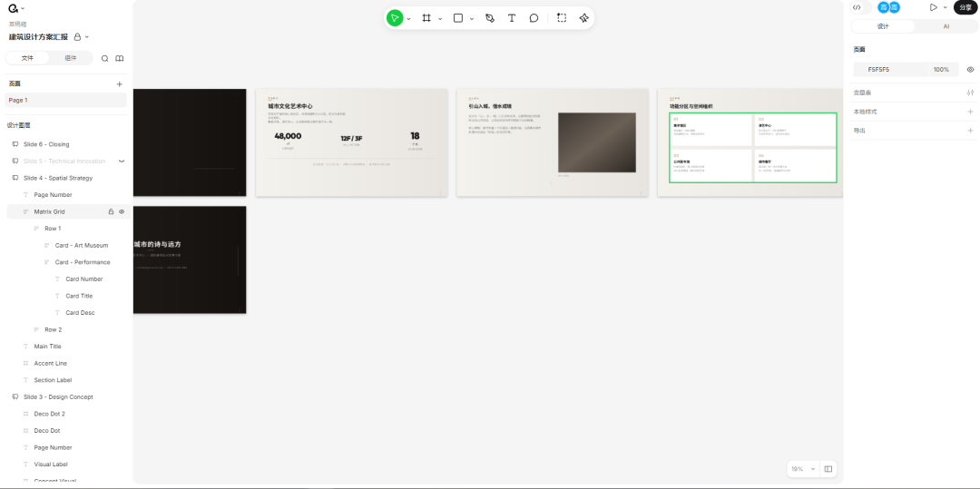Open the file title dropdown chevron
This screenshot has width=980, height=489.
pos(87,37)
